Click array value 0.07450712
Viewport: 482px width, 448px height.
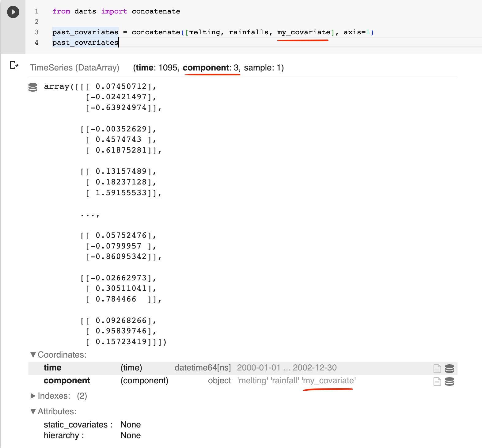[x=121, y=87]
